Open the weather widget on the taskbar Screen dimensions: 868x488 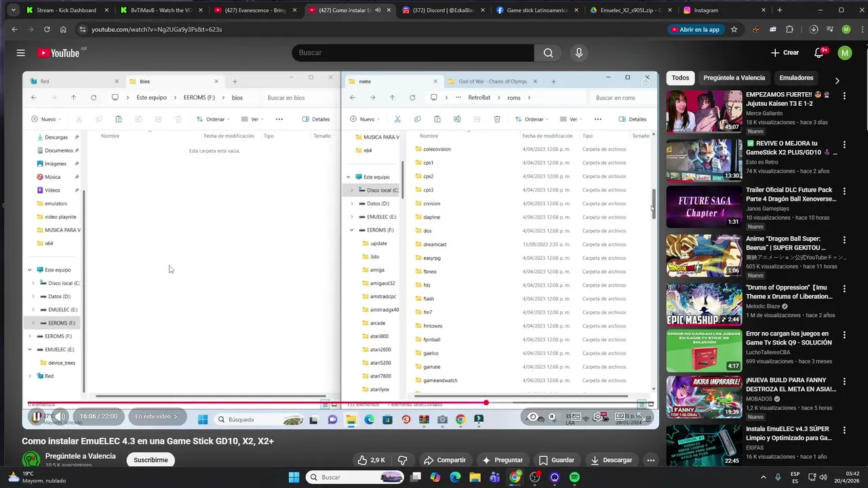[x=37, y=477]
